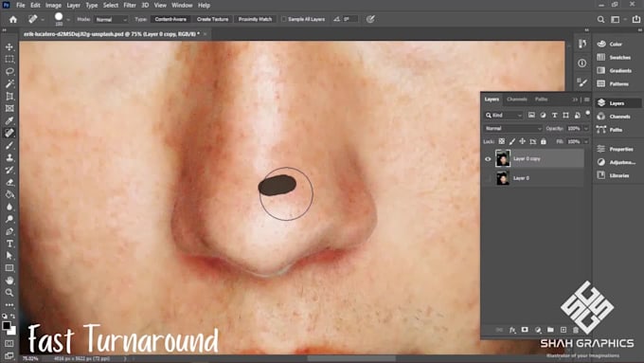Screen dimensions: 644x363
Task: Toggle layer filtering switch in Layers panel
Action: [x=588, y=113]
